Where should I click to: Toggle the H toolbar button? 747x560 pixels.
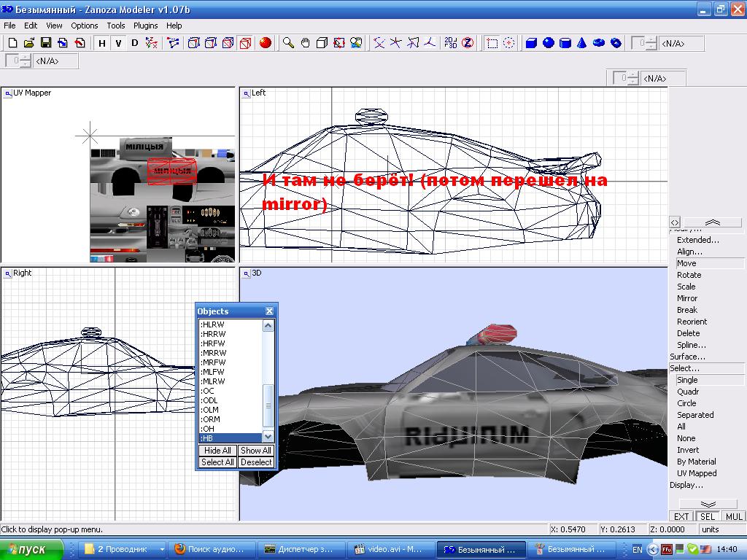tap(102, 43)
